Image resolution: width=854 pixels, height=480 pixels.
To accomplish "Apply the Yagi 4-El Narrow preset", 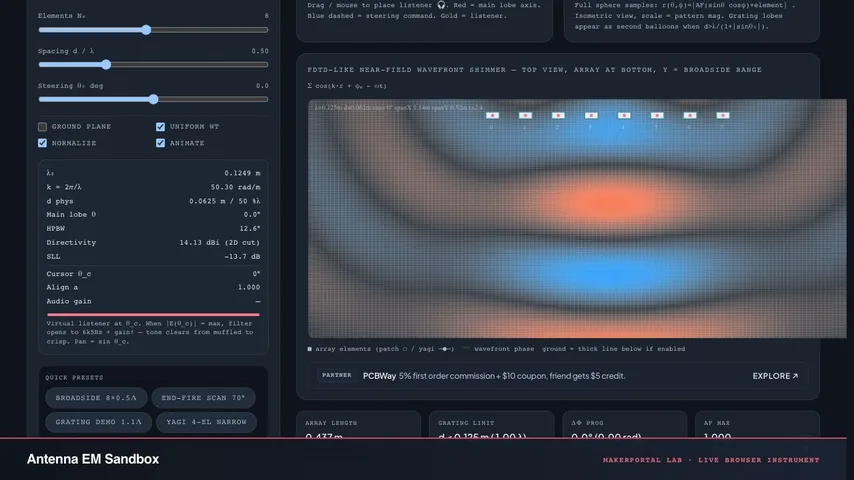I will pyautogui.click(x=206, y=422).
